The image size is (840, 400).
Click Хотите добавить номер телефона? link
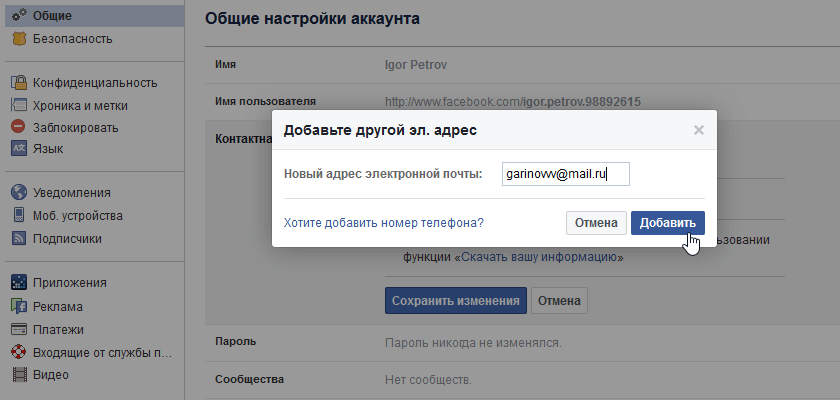(384, 223)
